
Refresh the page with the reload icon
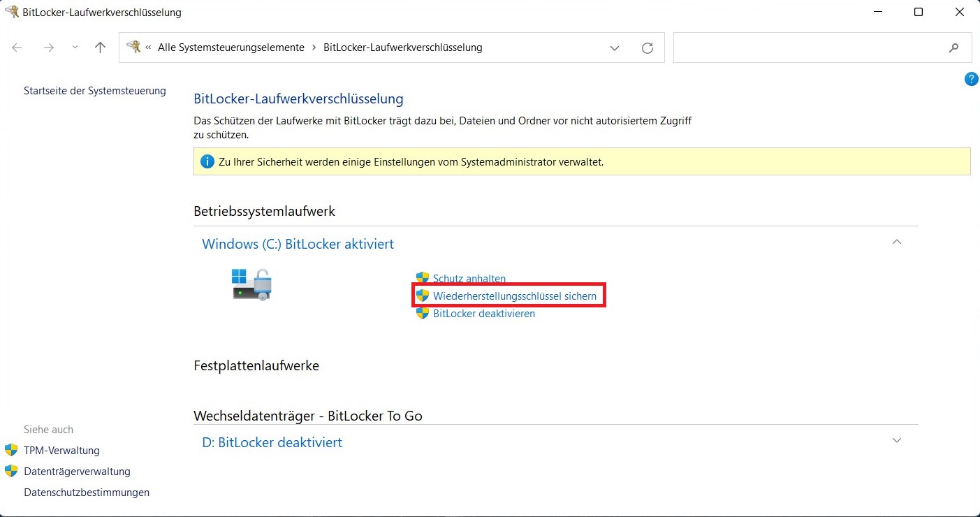click(647, 48)
